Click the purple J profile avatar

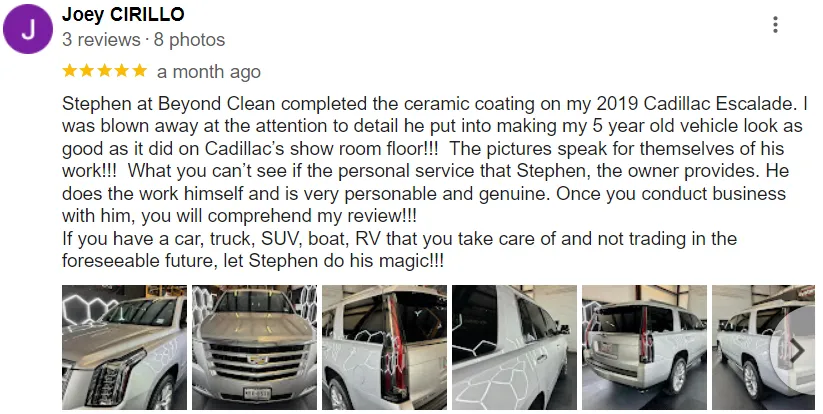click(x=28, y=29)
